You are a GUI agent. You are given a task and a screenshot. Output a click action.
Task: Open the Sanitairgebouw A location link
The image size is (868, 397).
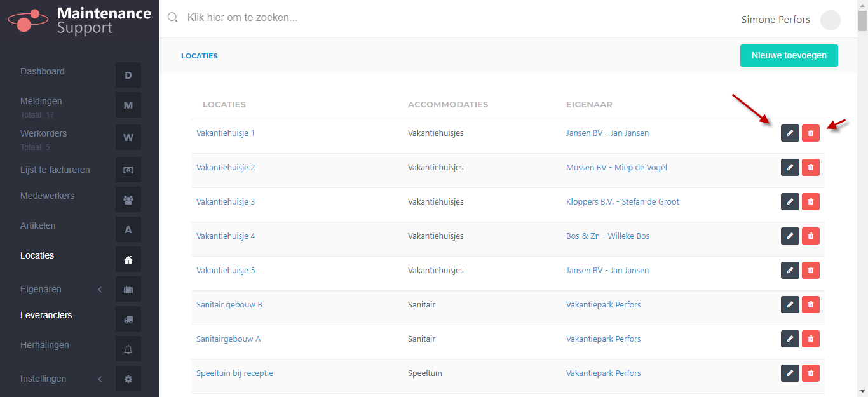tap(228, 339)
